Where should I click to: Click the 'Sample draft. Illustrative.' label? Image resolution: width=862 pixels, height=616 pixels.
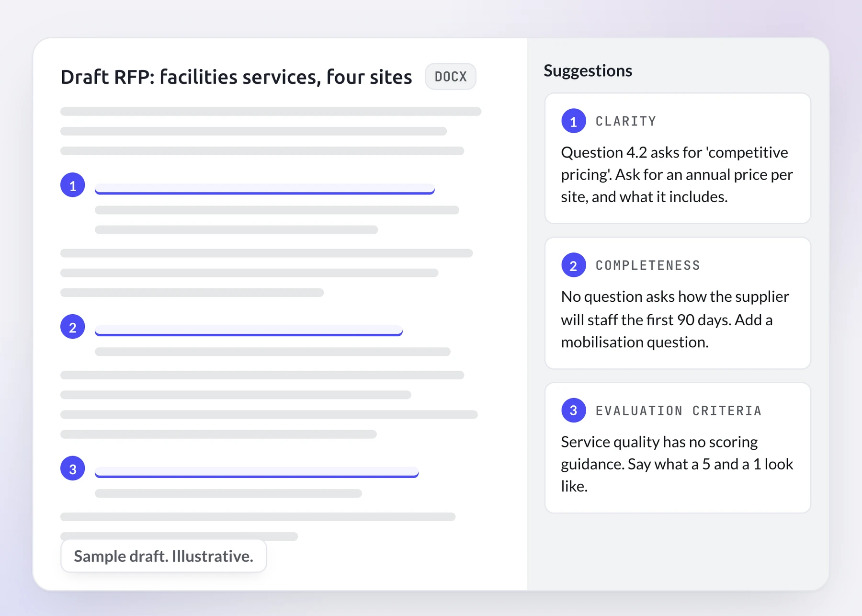[164, 556]
